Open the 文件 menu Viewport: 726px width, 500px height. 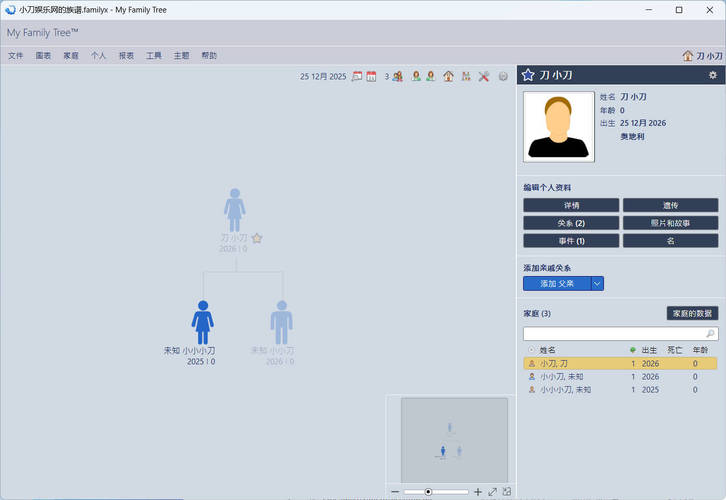[16, 56]
